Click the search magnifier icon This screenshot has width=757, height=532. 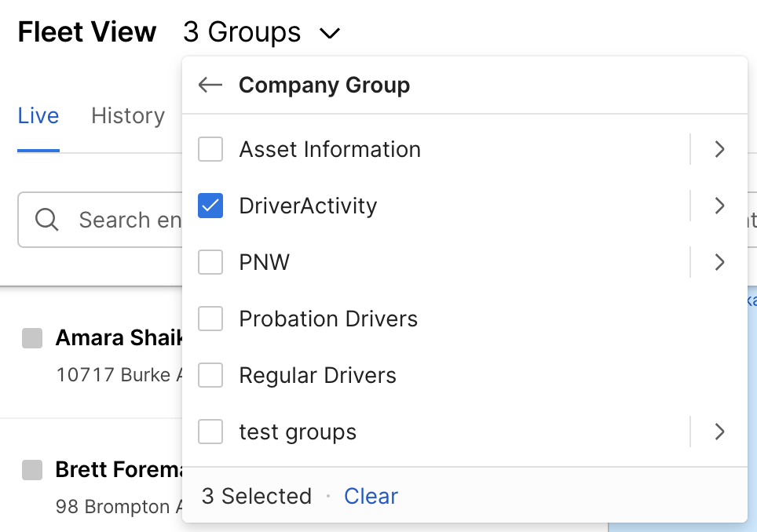[47, 220]
